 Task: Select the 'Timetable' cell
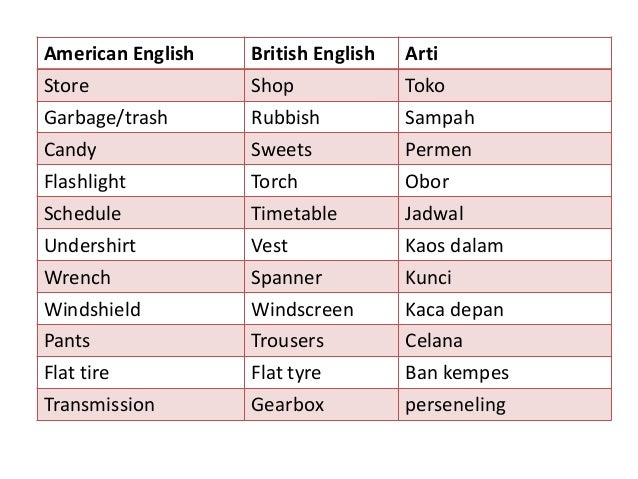click(x=294, y=213)
